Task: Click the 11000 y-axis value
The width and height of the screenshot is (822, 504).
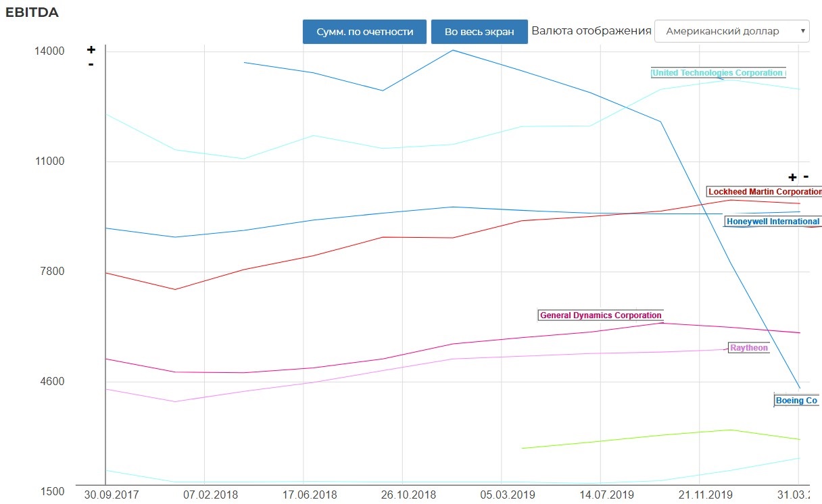Action: [50, 161]
